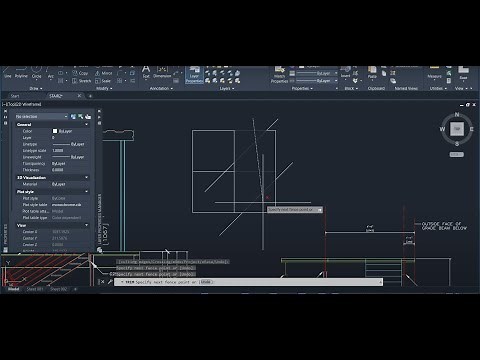Image resolution: width=480 pixels, height=360 pixels.
Task: Expand the Draw panel dropdown
Action: point(36,89)
